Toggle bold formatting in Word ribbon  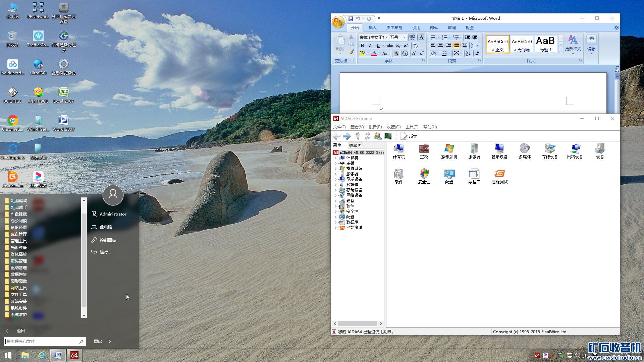click(362, 46)
